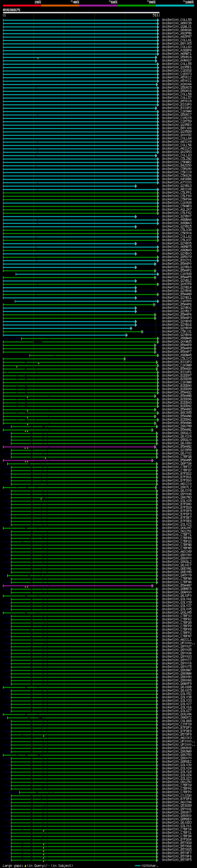Screen dimensions: 197x868
Task: Open hit UniRef100_A5YKI2
Action: pyautogui.click(x=176, y=78)
